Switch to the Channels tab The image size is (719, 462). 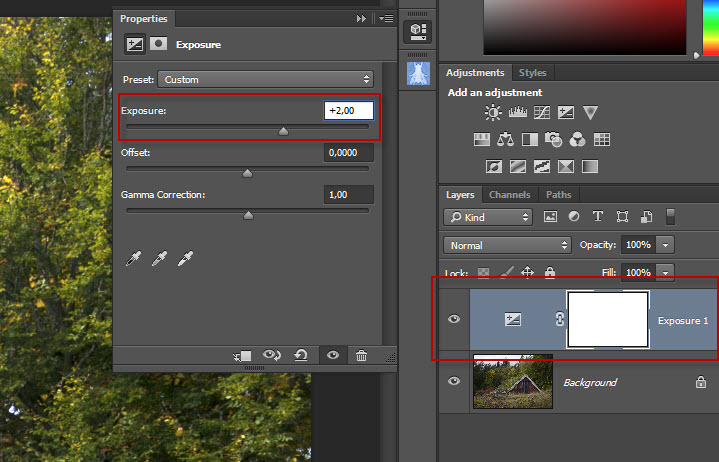click(x=509, y=194)
